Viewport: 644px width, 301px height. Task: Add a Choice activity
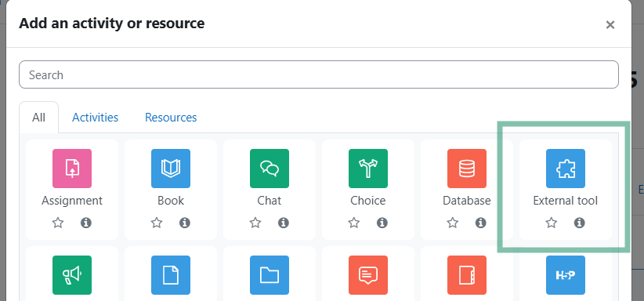[368, 169]
